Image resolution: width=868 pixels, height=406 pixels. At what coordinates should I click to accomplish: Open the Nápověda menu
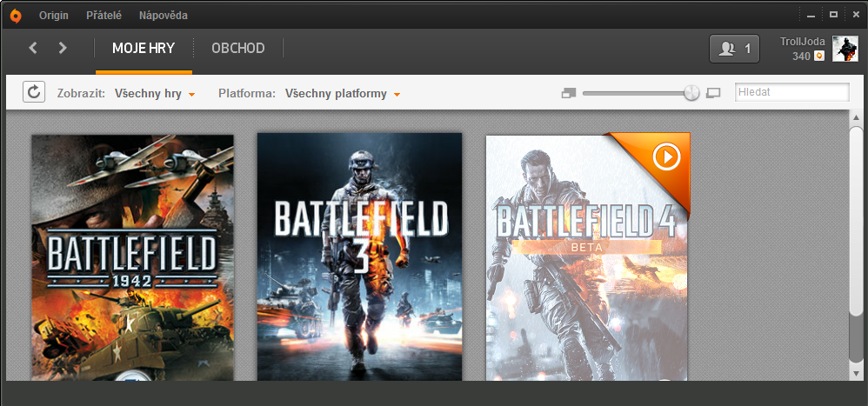point(163,15)
